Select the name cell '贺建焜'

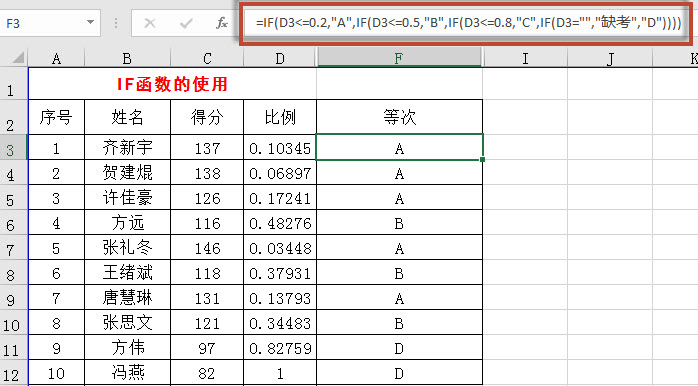(x=127, y=172)
